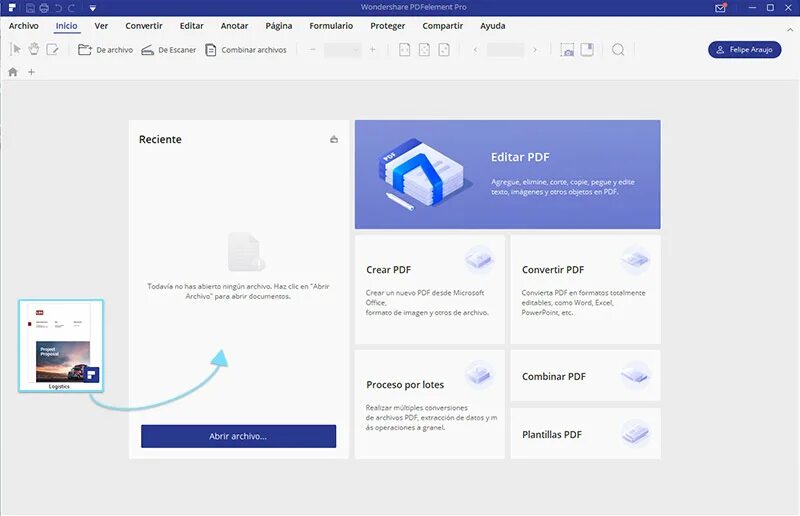This screenshot has width=800, height=516.
Task: Click the snapshot camera tool icon
Action: 567,50
